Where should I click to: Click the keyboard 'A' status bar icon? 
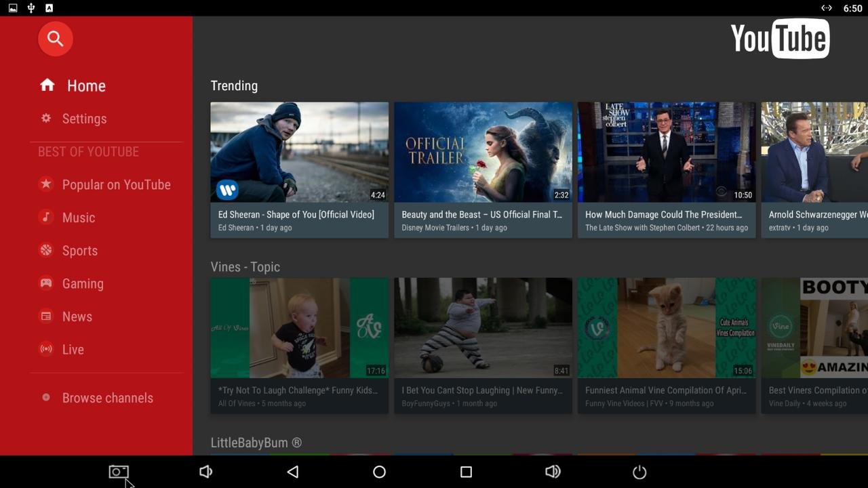pos(49,8)
